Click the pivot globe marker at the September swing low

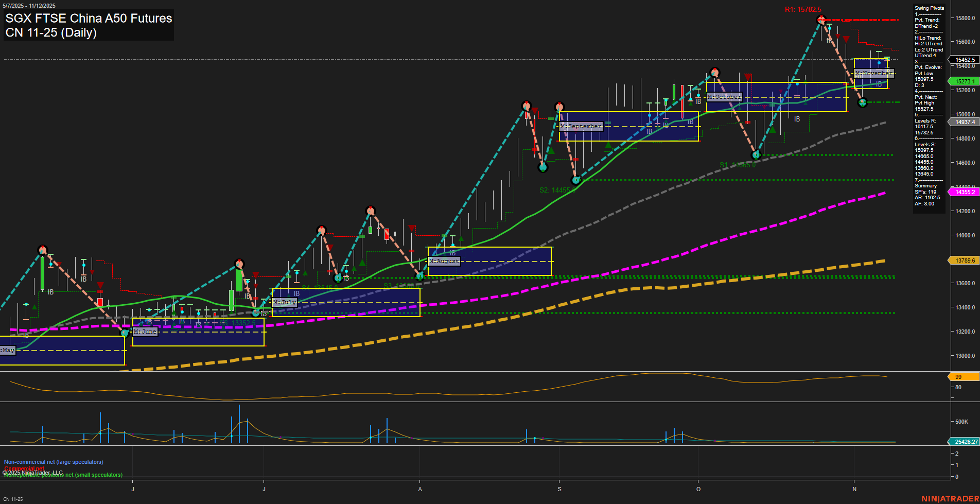click(x=575, y=180)
